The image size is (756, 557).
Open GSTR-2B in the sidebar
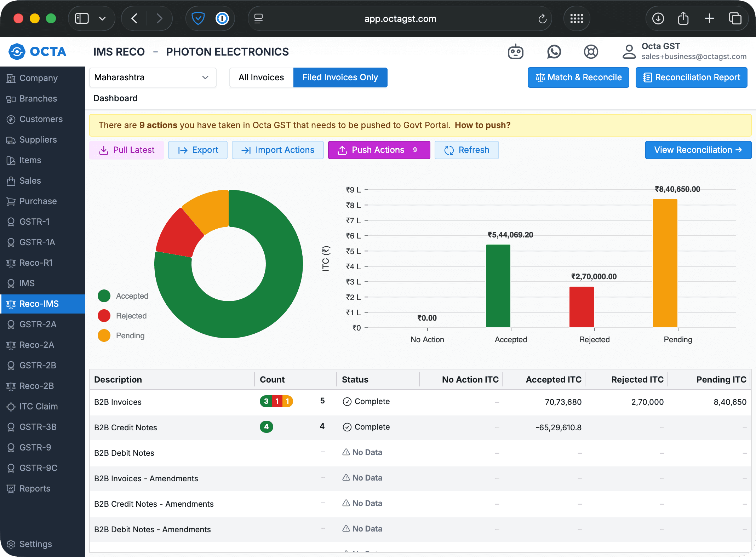(38, 365)
